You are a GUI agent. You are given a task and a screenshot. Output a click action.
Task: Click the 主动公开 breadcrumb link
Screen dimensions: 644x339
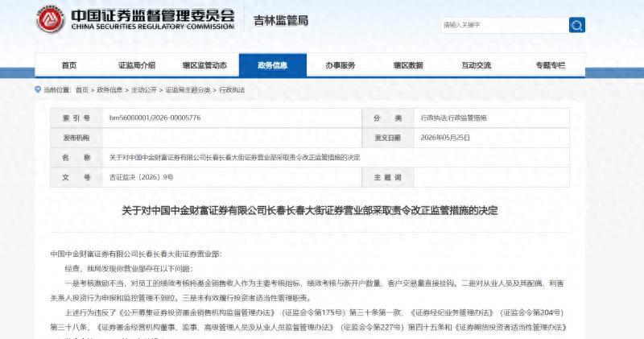click(144, 89)
